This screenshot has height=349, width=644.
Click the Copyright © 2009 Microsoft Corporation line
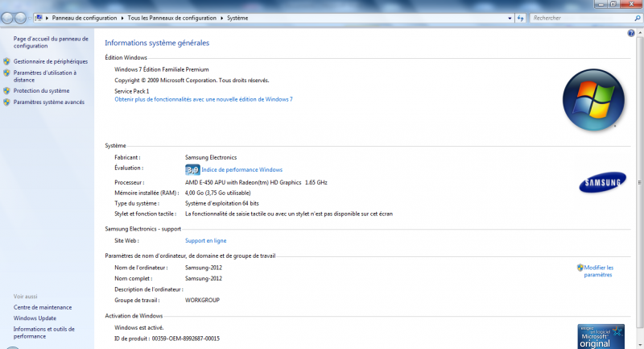(192, 81)
